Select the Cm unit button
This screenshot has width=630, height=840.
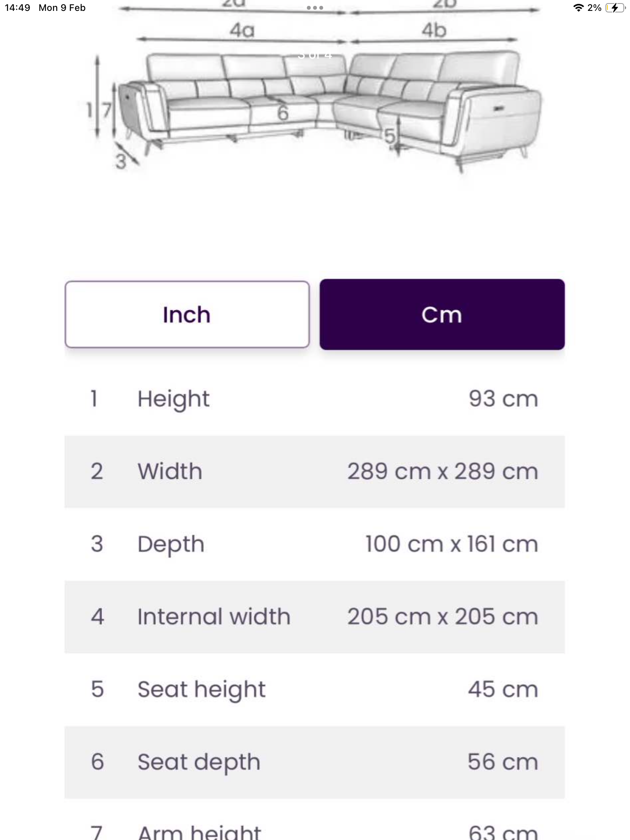[x=442, y=314]
